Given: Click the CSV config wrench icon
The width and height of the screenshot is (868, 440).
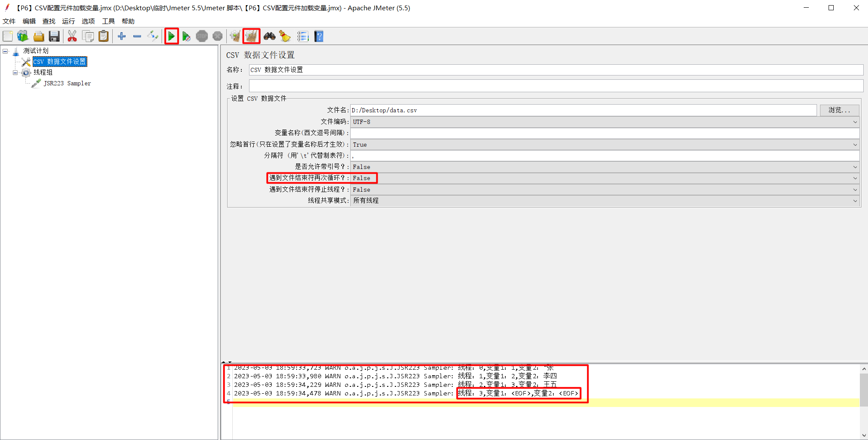Looking at the screenshot, I should click(26, 62).
